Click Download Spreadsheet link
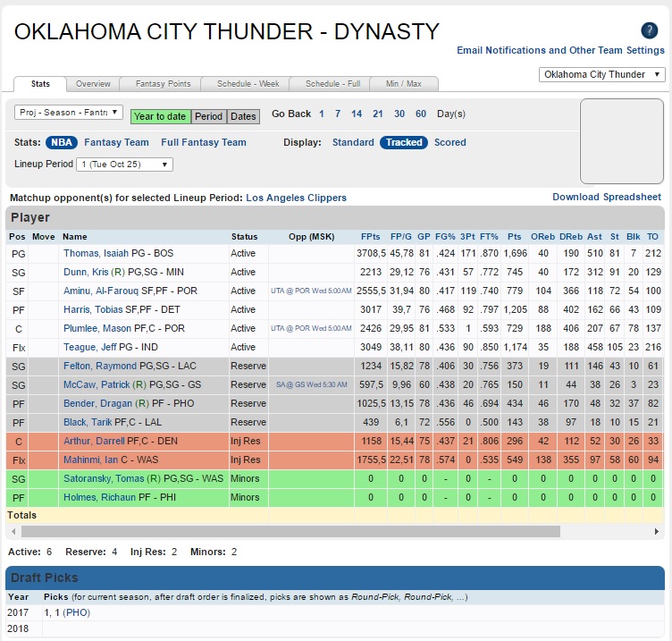Image resolution: width=672 pixels, height=641 pixels. pyautogui.click(x=607, y=197)
